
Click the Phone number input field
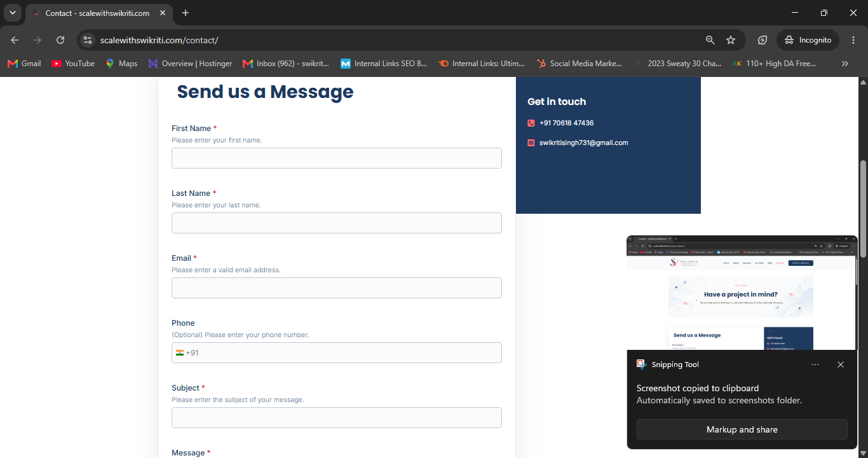pyautogui.click(x=337, y=353)
